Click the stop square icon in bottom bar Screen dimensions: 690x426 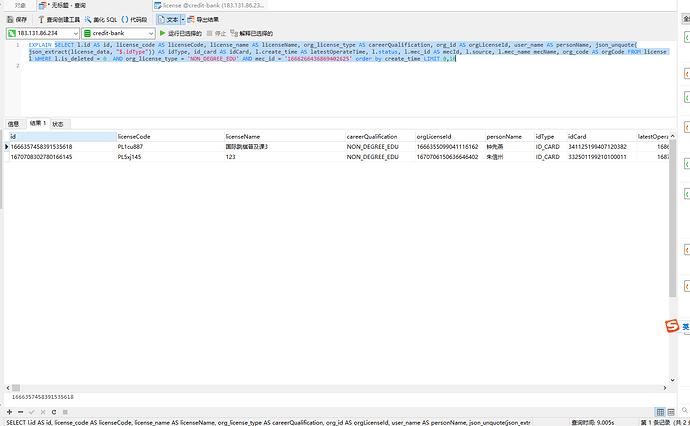pos(65,412)
